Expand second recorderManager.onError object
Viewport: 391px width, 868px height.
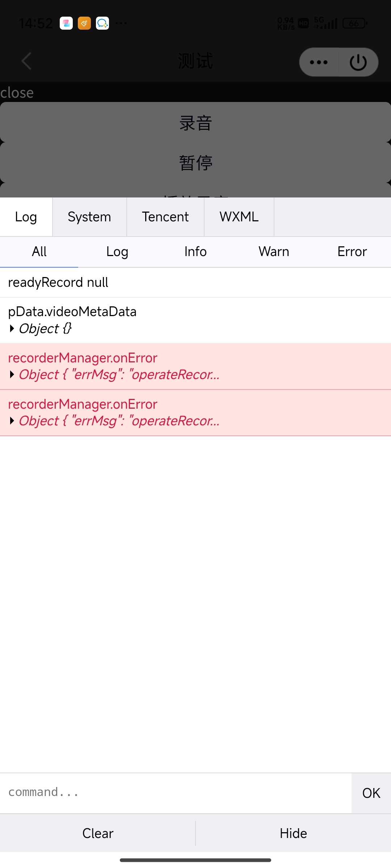click(x=12, y=421)
